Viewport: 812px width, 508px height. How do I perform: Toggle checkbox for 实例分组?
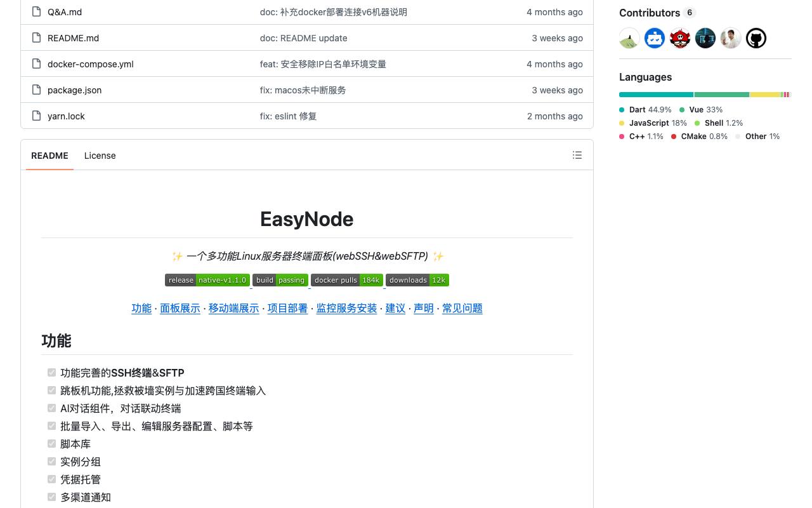[52, 462]
